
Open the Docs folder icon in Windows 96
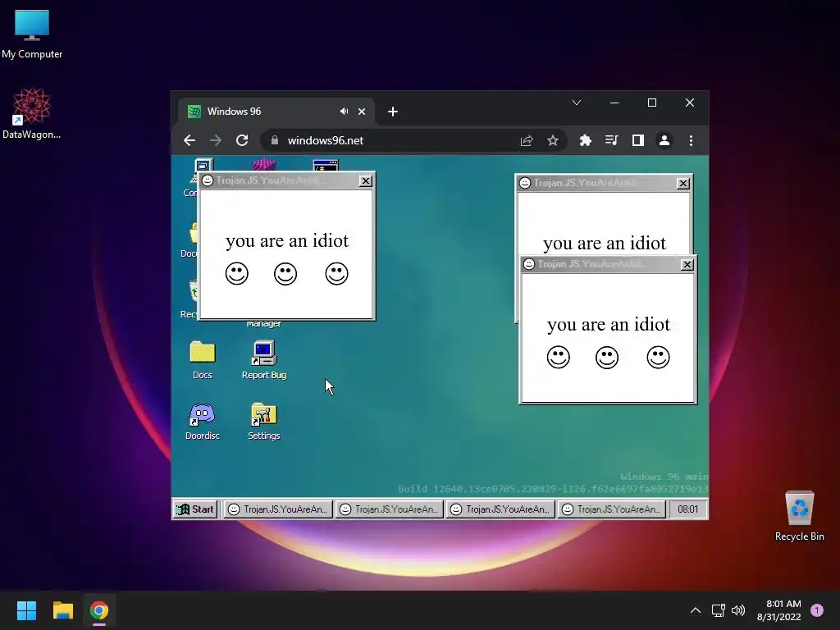203,360
